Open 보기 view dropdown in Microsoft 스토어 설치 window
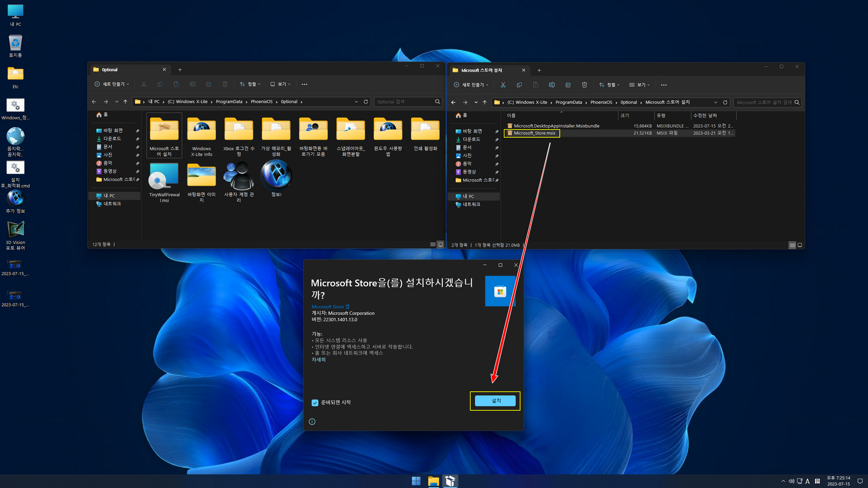 [x=640, y=84]
